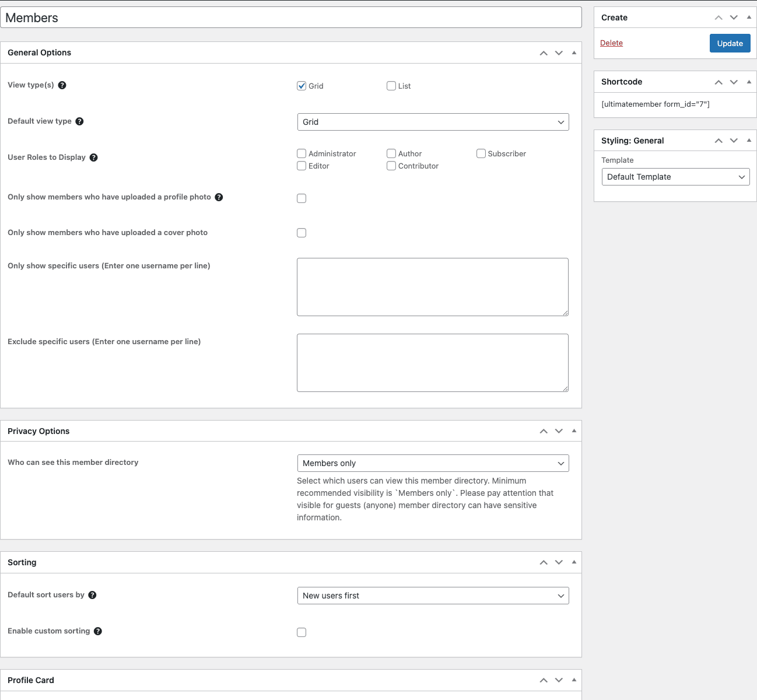
Task: Toggle Enable custom sorting checkbox
Action: pos(302,632)
